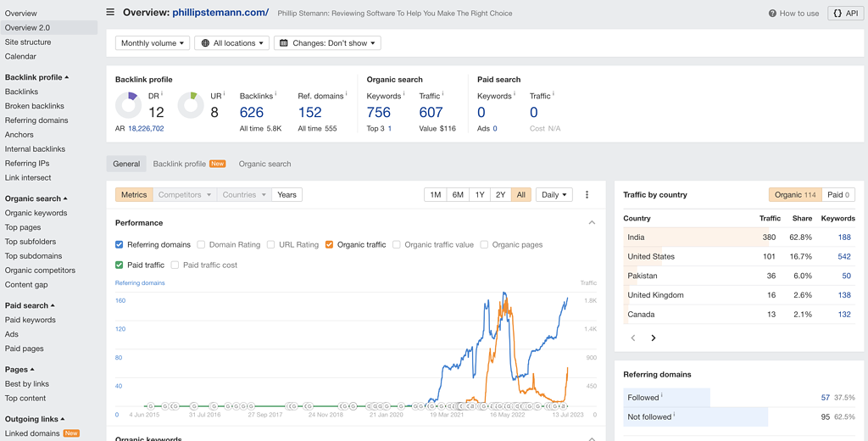Enable the Organic pages checkbox
This screenshot has width=868, height=441.
coord(484,244)
